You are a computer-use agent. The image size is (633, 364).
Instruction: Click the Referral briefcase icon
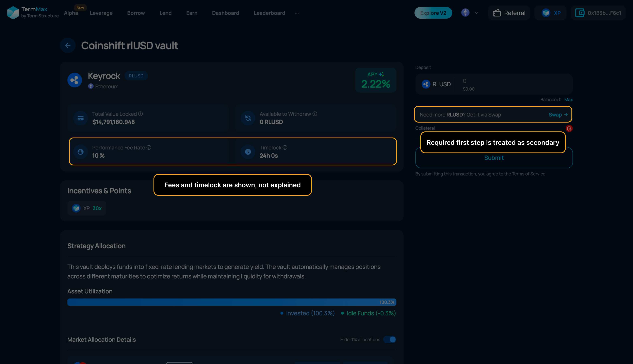coord(497,13)
